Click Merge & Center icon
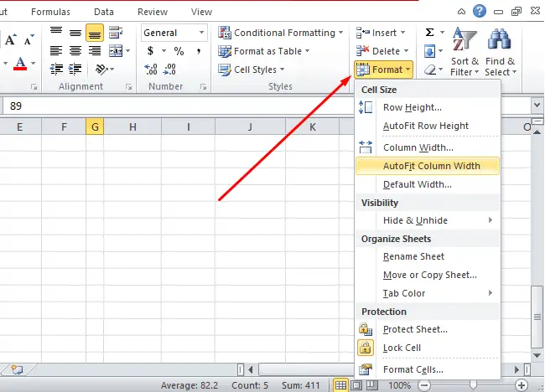 tap(116, 51)
